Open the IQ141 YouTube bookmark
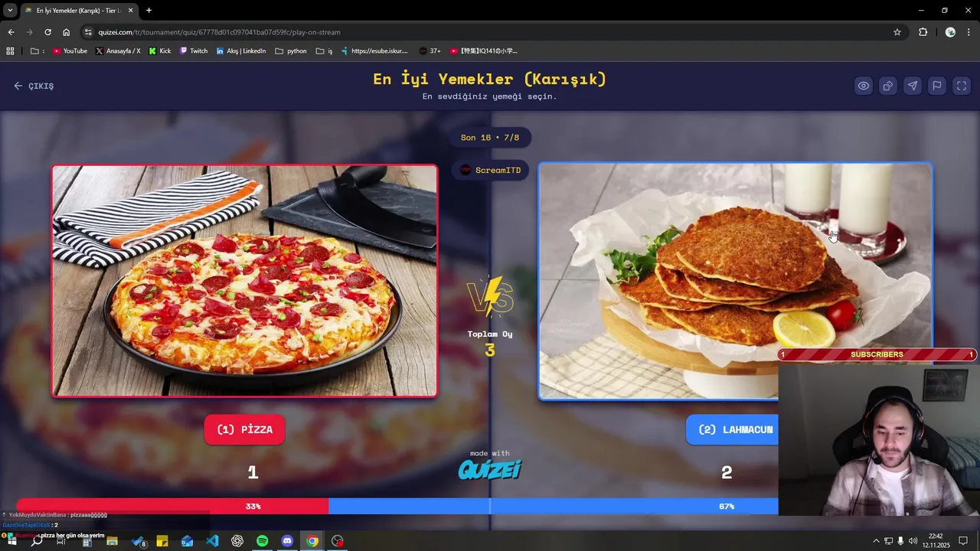The width and height of the screenshot is (980, 551). point(484,51)
